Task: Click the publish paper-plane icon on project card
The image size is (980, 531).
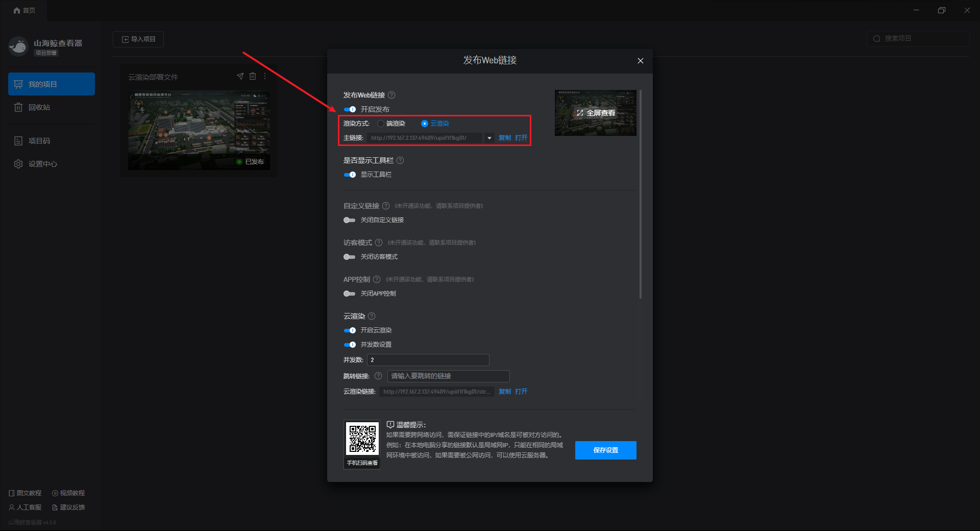Action: pos(240,76)
